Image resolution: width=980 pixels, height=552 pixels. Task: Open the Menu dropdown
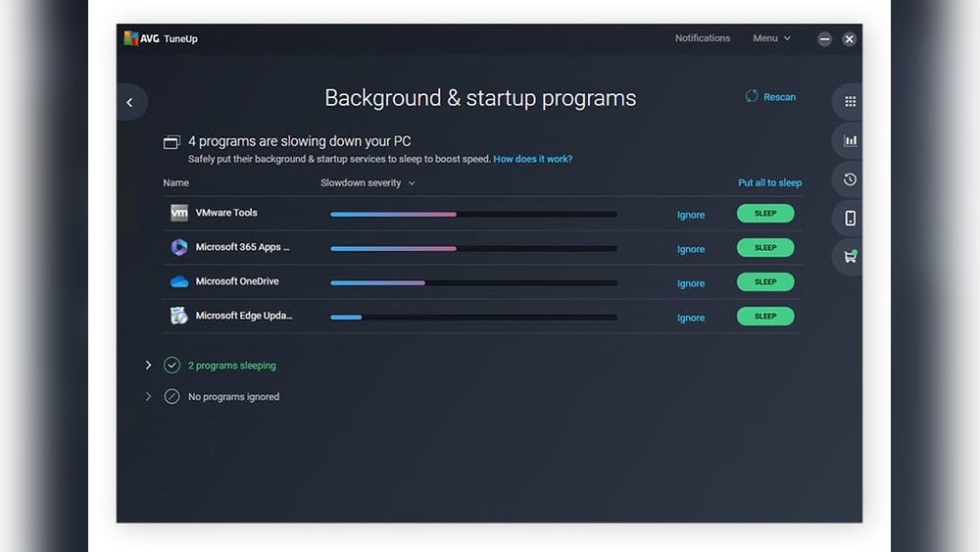coord(771,38)
